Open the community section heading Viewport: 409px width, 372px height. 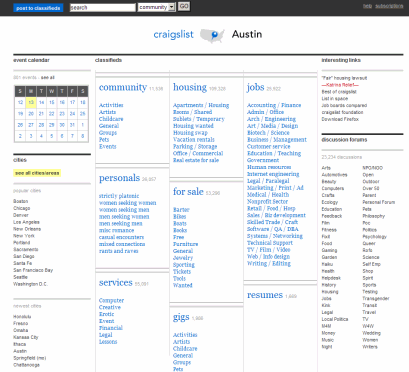[x=123, y=87]
